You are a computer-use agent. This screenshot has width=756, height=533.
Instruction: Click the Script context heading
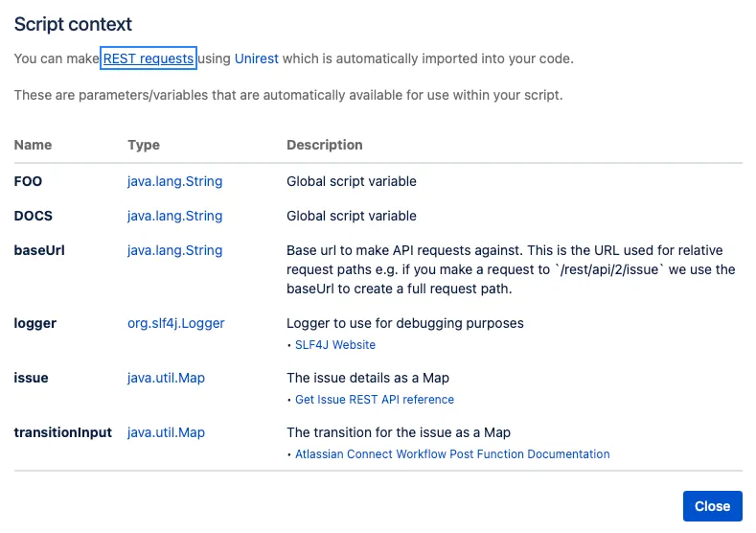click(x=73, y=24)
